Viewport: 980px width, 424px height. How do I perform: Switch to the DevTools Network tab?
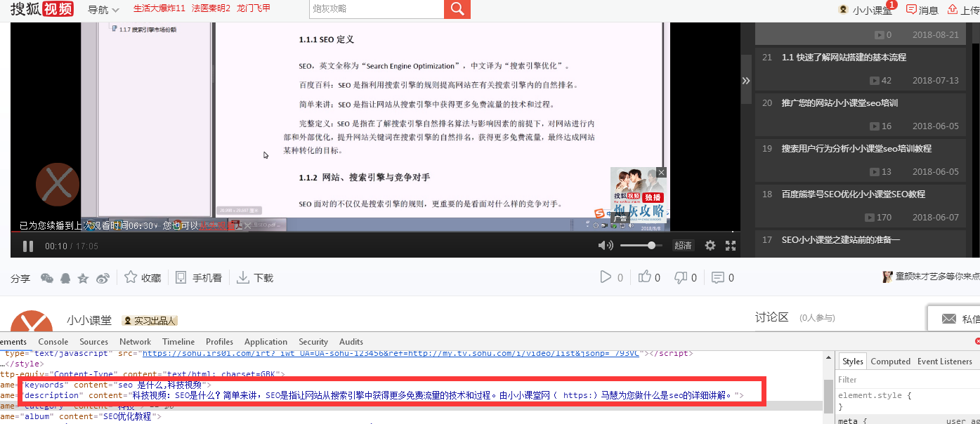point(135,342)
